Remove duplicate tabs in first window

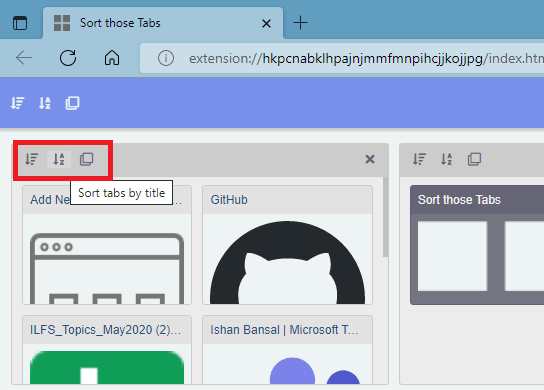tap(86, 159)
